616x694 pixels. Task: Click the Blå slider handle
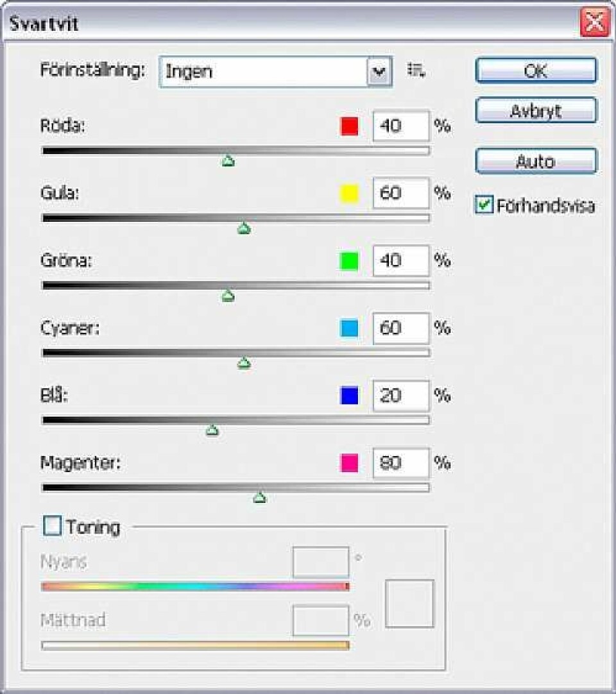pyautogui.click(x=212, y=430)
